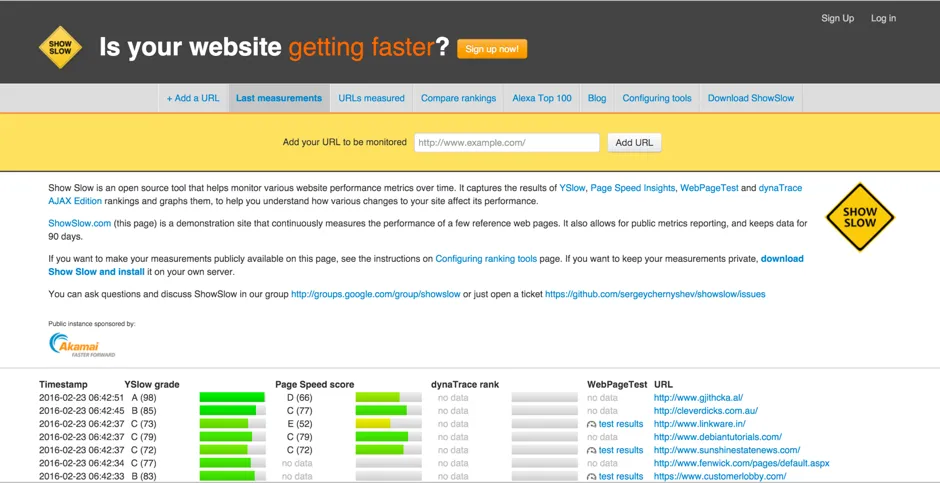Screen dimensions: 940x483
Task: Open test results for sunshinestatenews.com
Action: (620, 451)
